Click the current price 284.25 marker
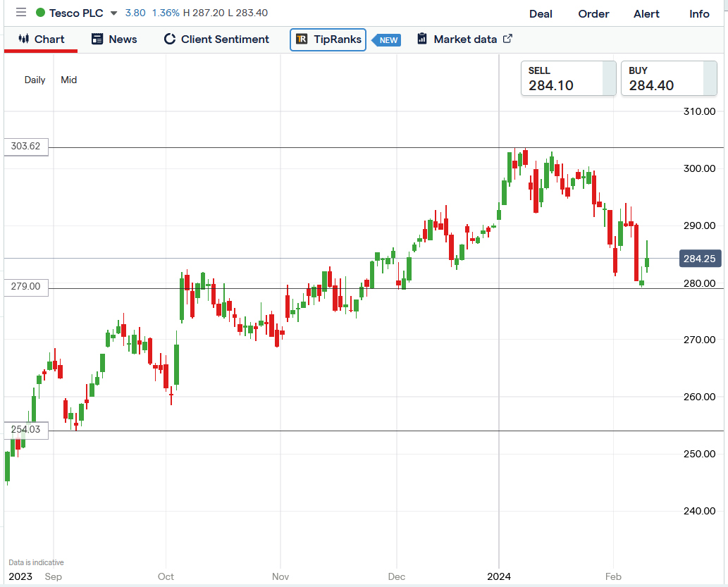The height and width of the screenshot is (587, 728). coord(700,259)
